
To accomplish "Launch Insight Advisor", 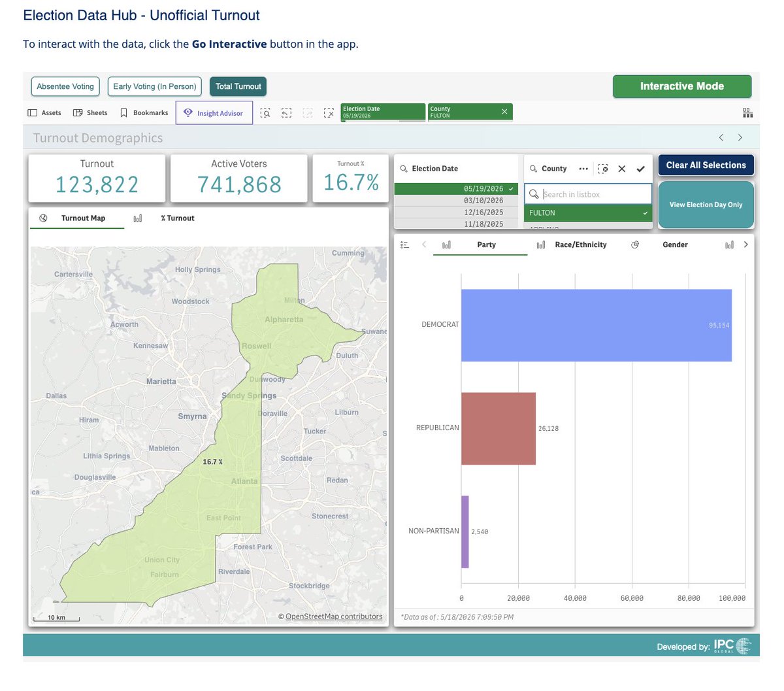I will (x=214, y=113).
